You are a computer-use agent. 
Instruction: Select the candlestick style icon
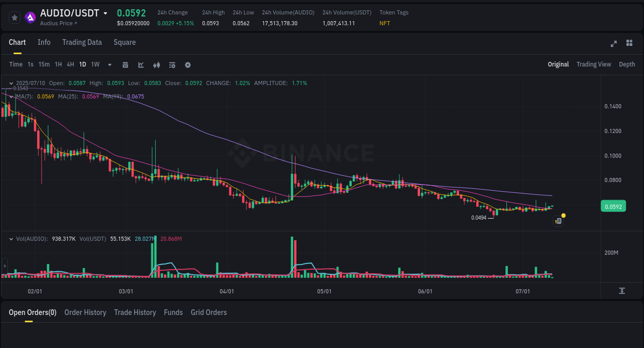pos(156,65)
